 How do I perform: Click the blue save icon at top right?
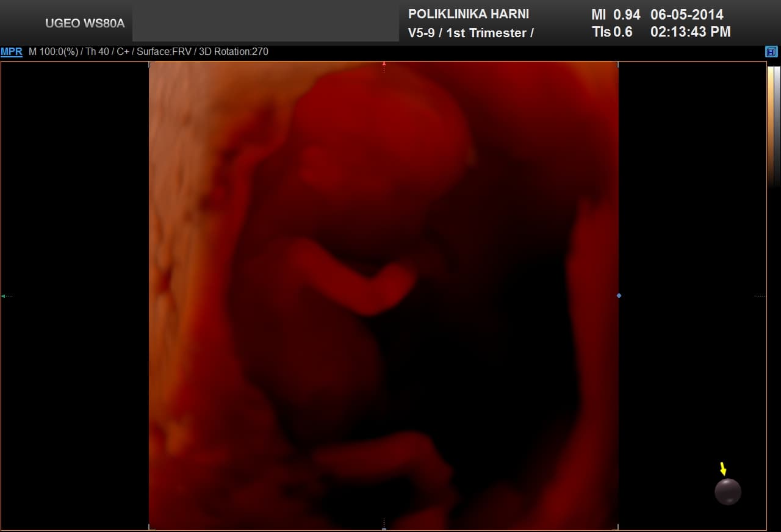click(771, 52)
